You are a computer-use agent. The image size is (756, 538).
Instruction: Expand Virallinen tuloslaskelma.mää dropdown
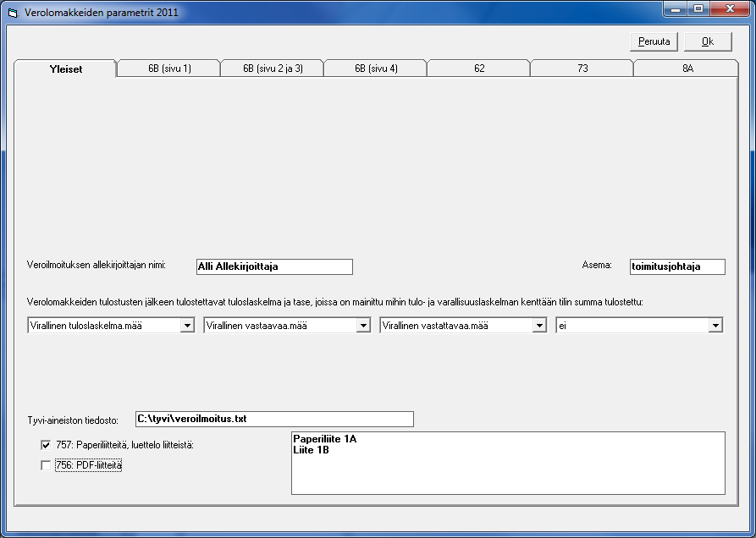pos(187,326)
